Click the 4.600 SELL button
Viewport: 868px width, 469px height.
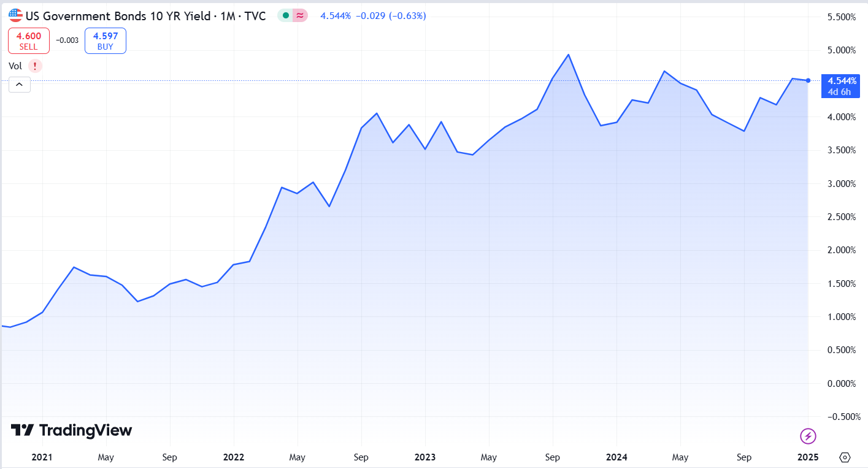point(28,40)
